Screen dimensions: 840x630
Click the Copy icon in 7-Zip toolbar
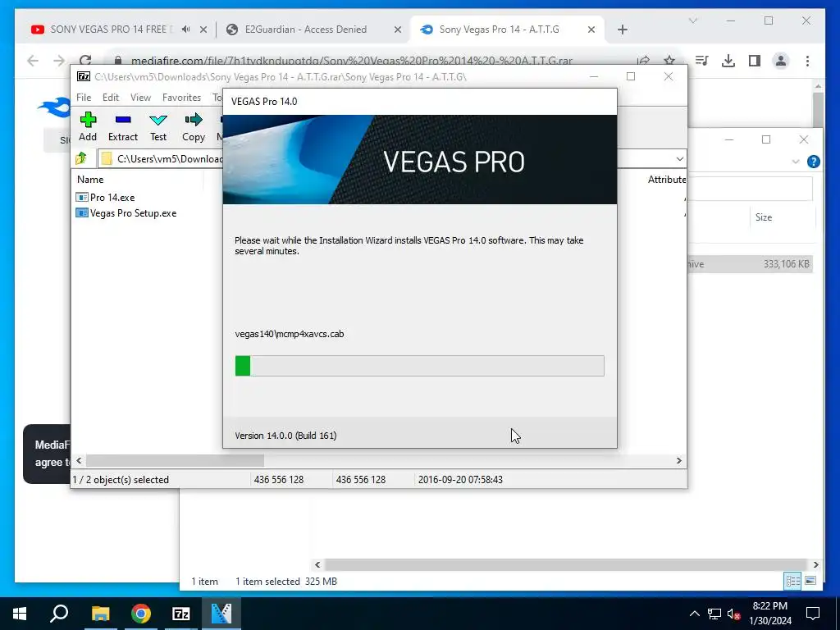click(x=194, y=126)
